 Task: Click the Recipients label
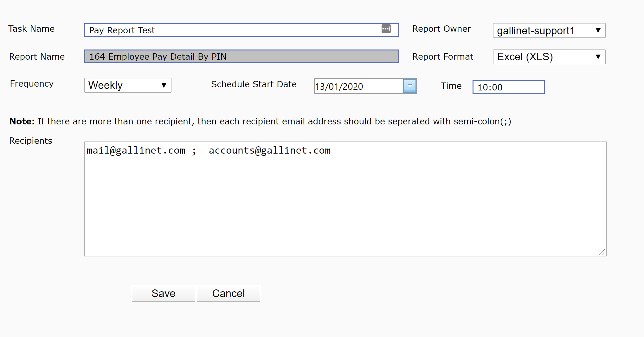click(31, 141)
